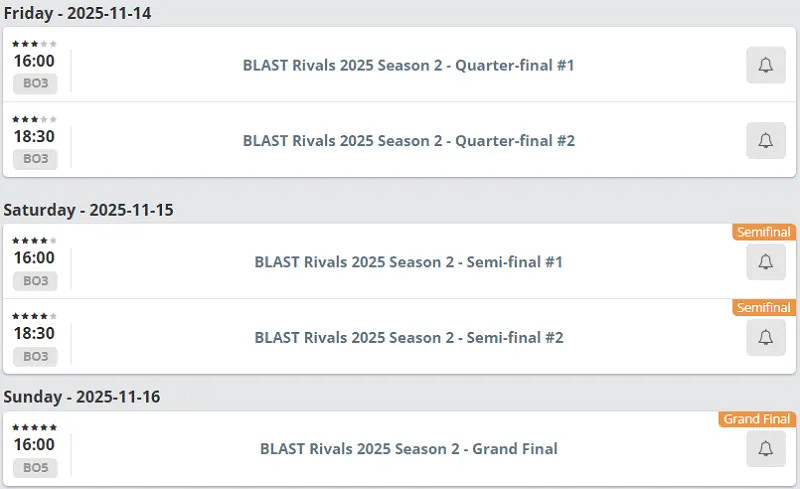Enable alert bell for Quarter-final #2

click(765, 141)
